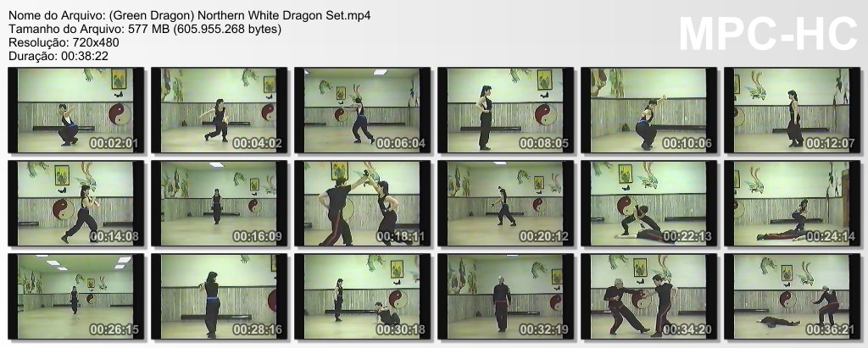Screen dimensions: 868x348
Task: Select the wide-shot frame at 00:26:15
Action: (x=75, y=296)
